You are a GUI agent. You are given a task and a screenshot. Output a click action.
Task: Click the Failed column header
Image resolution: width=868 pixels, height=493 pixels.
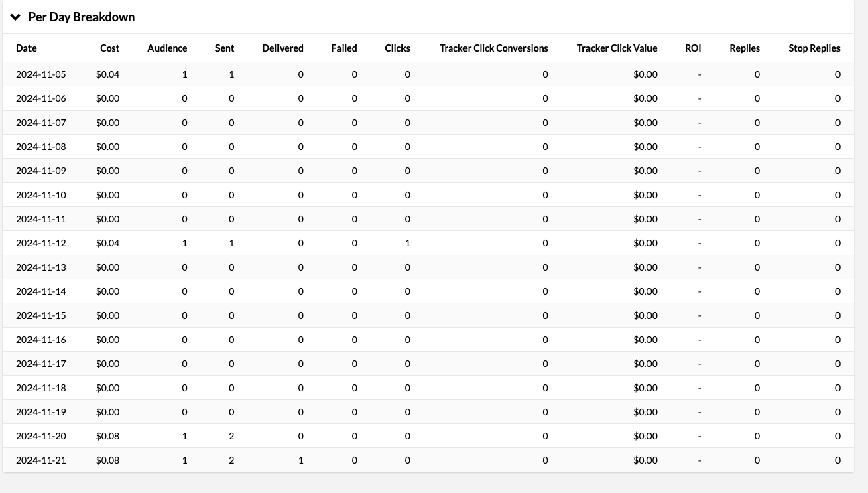tap(344, 48)
